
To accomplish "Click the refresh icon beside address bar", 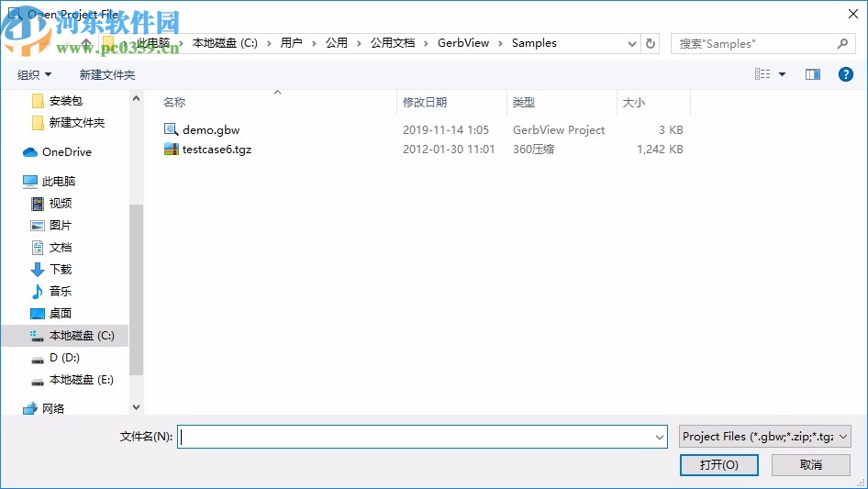I will (x=651, y=43).
